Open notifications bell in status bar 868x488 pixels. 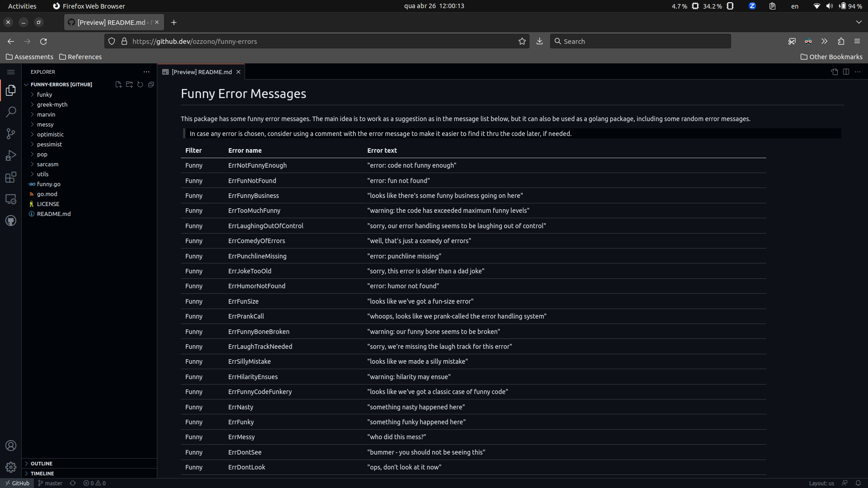pos(858,483)
